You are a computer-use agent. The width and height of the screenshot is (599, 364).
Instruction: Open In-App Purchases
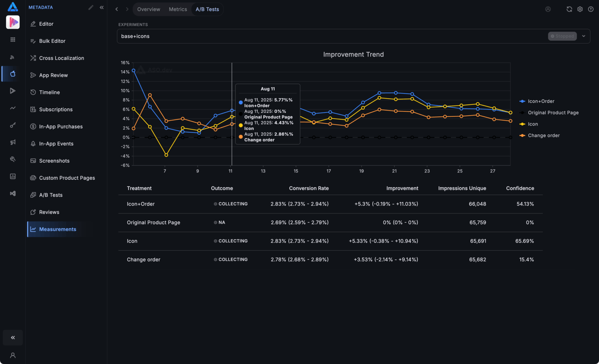(x=66, y=126)
